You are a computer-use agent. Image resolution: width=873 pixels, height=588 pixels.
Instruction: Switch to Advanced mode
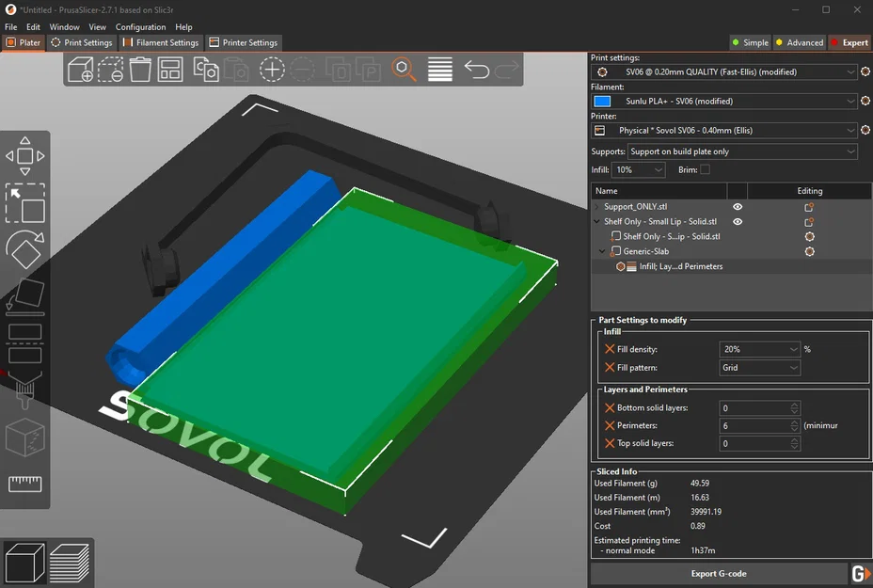point(800,42)
